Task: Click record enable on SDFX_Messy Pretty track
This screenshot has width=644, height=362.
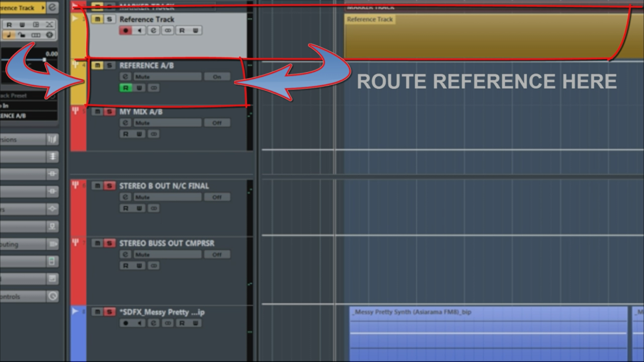Action: 126,323
